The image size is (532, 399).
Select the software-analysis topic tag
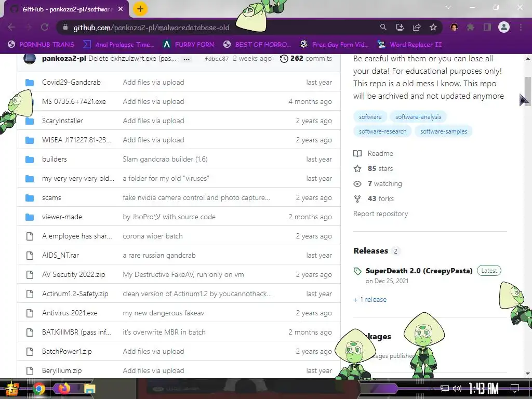418,117
